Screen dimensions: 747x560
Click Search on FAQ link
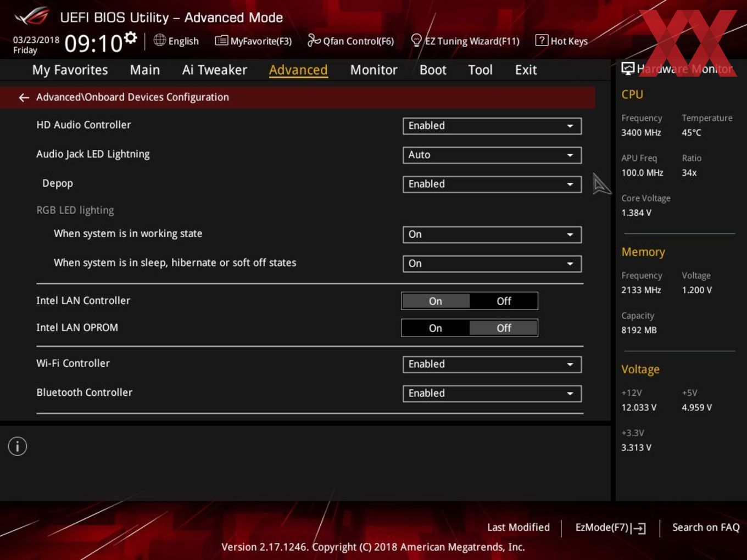coord(706,527)
